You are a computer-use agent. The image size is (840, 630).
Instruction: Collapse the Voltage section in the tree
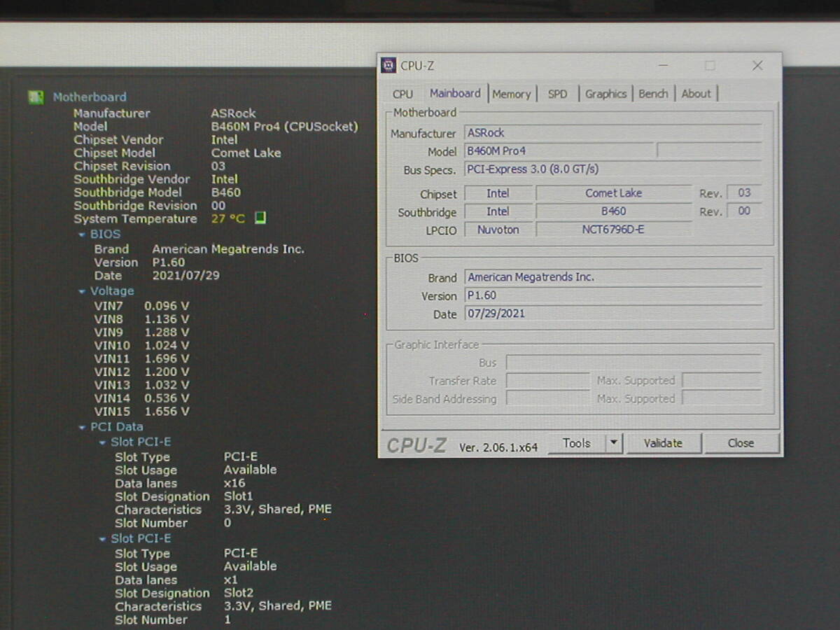82,291
